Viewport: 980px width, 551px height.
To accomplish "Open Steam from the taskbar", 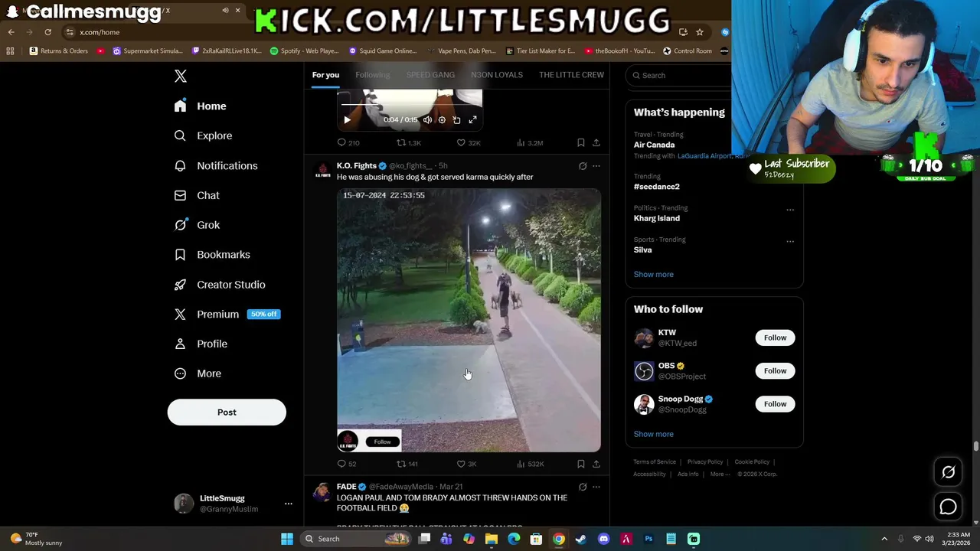I will (x=581, y=539).
